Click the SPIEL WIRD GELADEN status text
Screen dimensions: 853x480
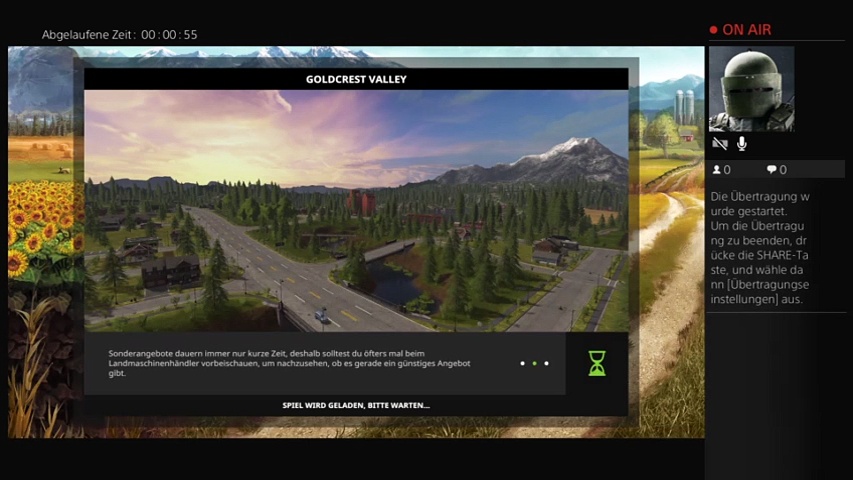(356, 405)
